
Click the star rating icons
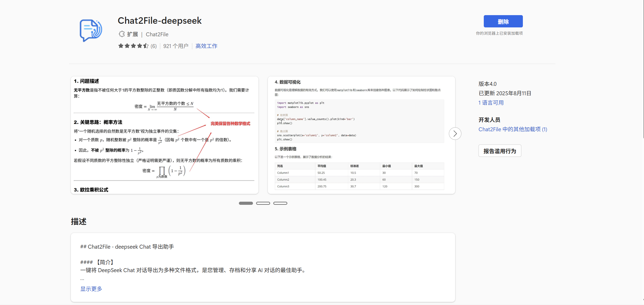click(133, 46)
